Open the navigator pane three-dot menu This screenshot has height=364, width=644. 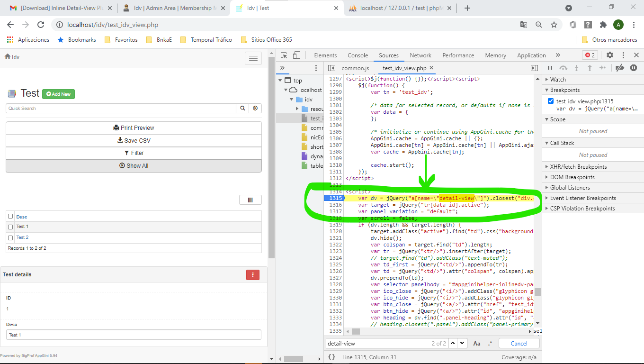[316, 68]
